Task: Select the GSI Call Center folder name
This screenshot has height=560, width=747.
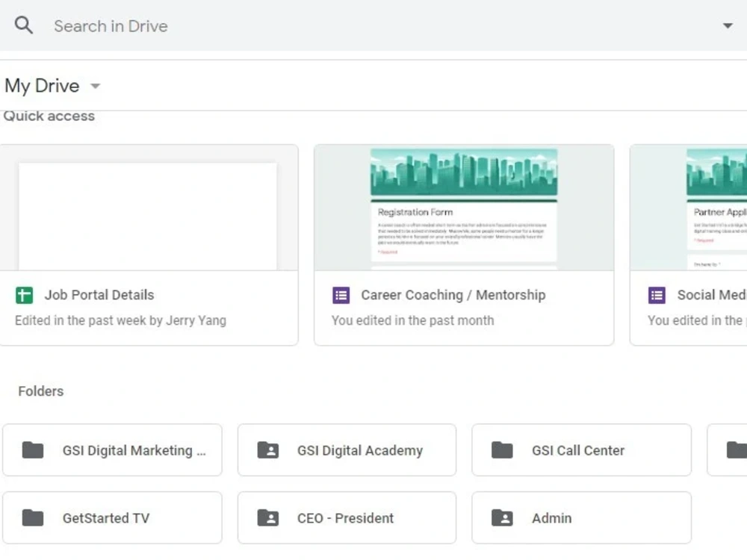Action: coord(578,450)
